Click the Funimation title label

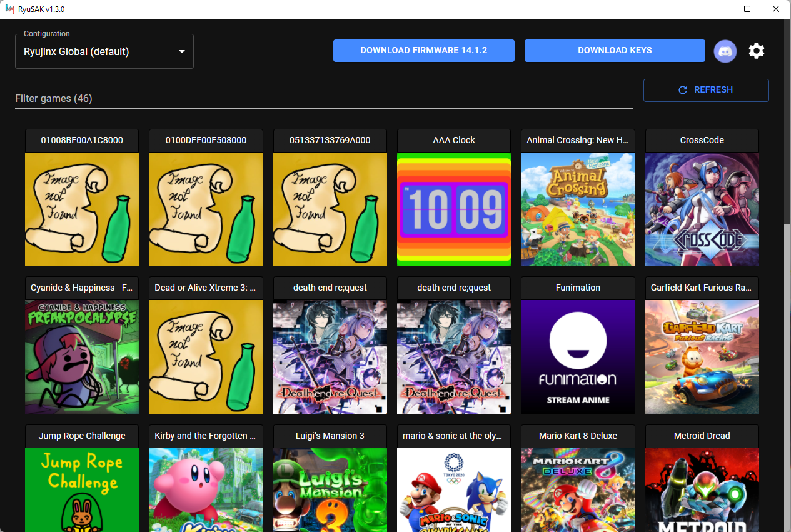pyautogui.click(x=578, y=288)
